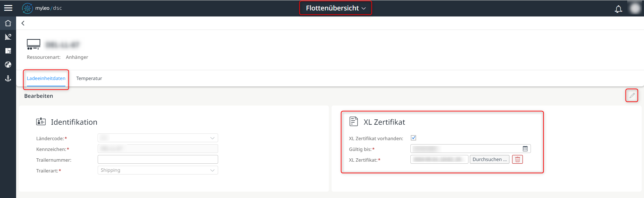The width and height of the screenshot is (644, 198).
Task: Click the Identifikation card icon
Action: [41, 122]
